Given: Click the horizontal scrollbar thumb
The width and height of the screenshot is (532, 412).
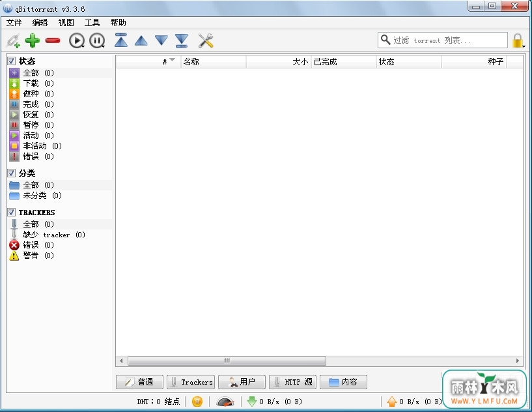Looking at the screenshot, I should pos(227,360).
